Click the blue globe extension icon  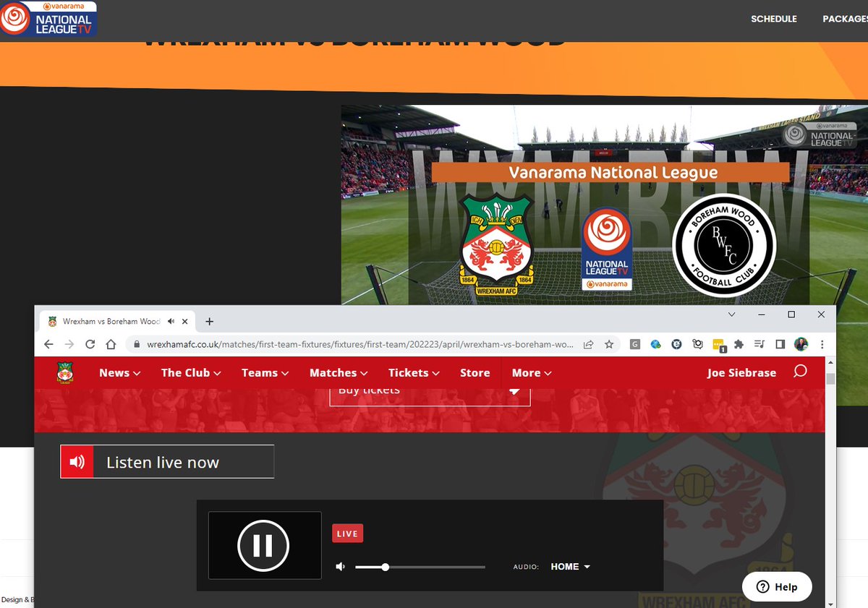click(x=656, y=345)
